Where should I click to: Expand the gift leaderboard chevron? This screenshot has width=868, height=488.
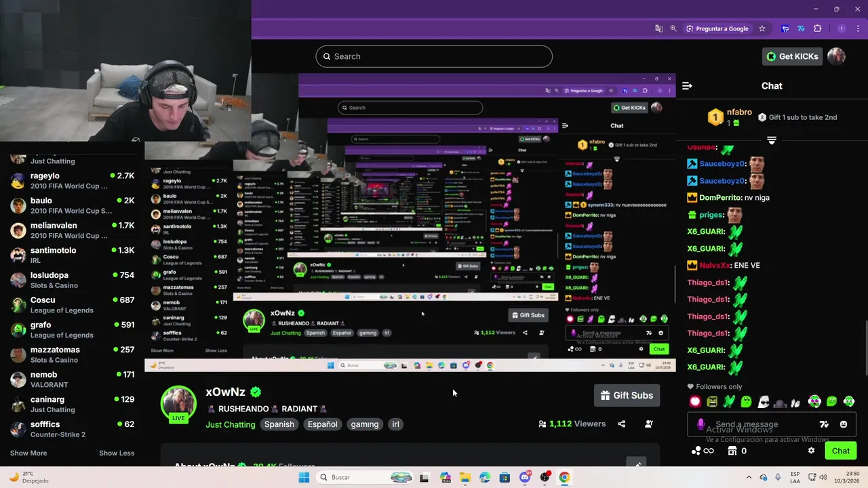tap(772, 140)
